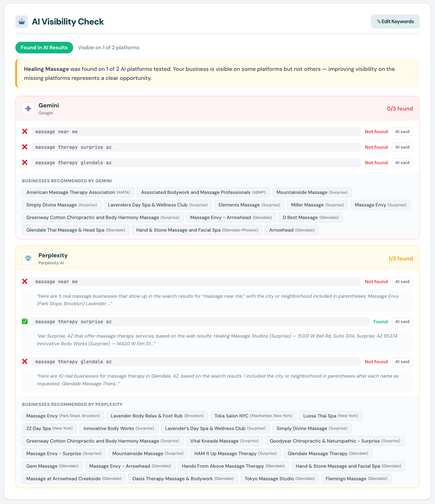Select the Tokyo Massage Studio chip

click(x=280, y=478)
